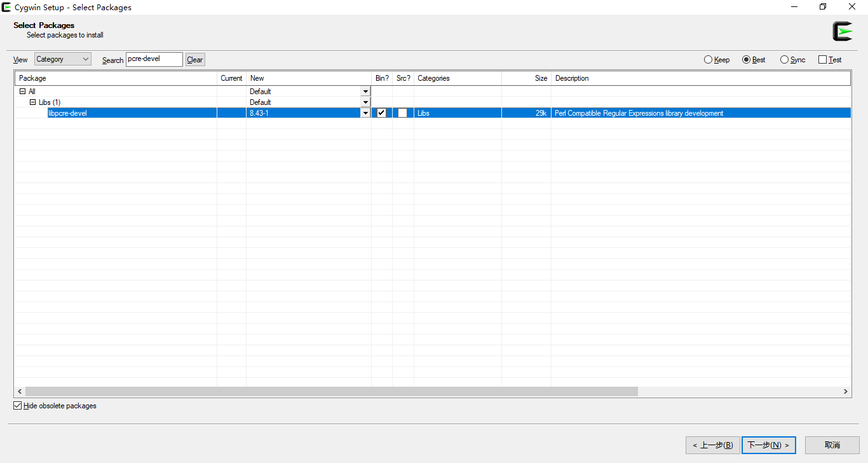This screenshot has width=868, height=463.
Task: Click the New column header
Action: 309,78
